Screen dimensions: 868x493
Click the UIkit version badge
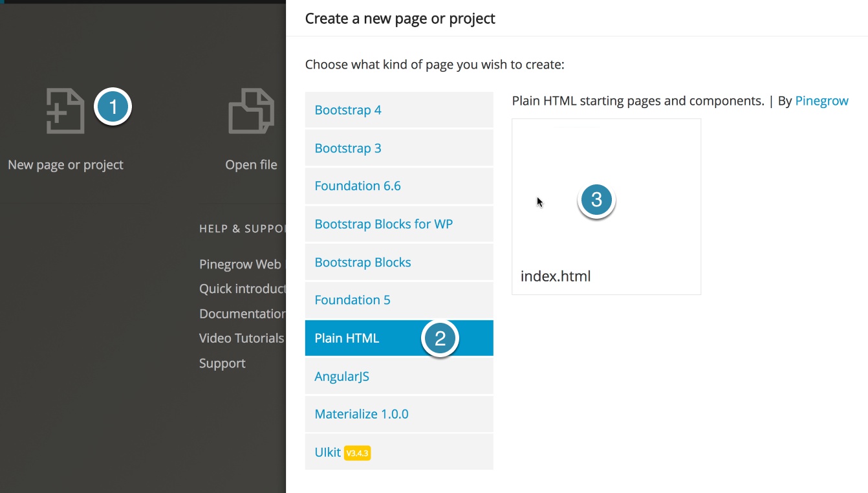(357, 453)
